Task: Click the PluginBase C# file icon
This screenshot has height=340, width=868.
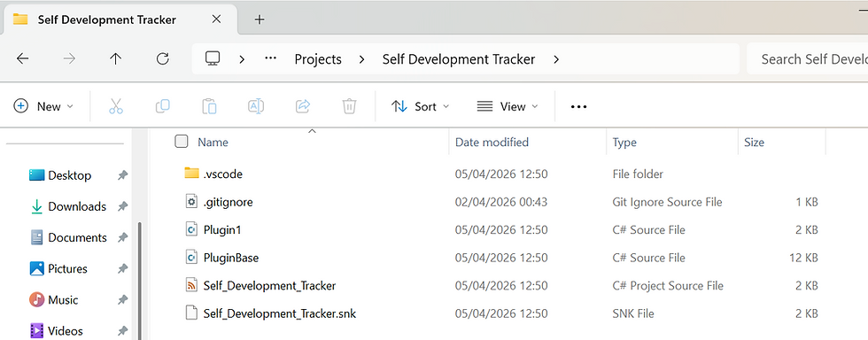Action: 191,258
